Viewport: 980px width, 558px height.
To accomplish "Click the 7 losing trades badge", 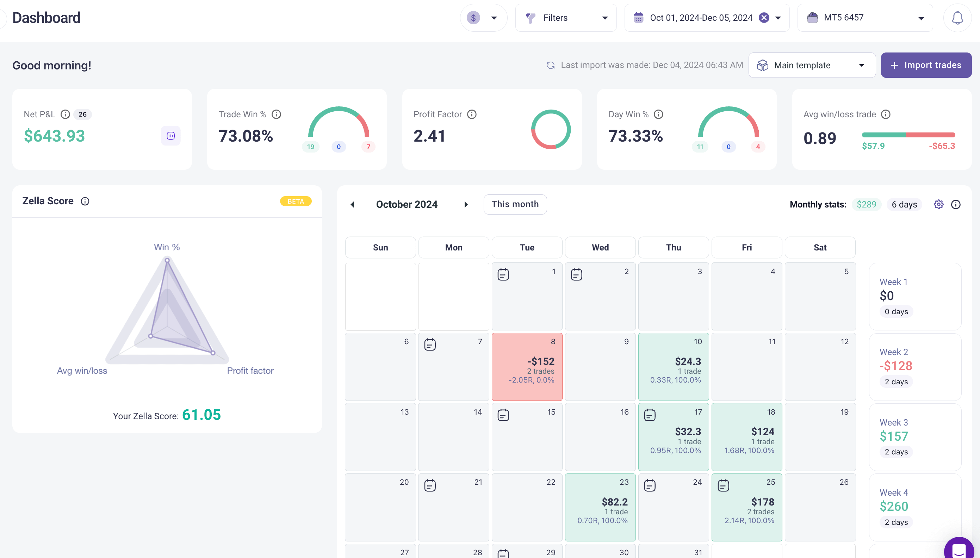I will point(368,147).
